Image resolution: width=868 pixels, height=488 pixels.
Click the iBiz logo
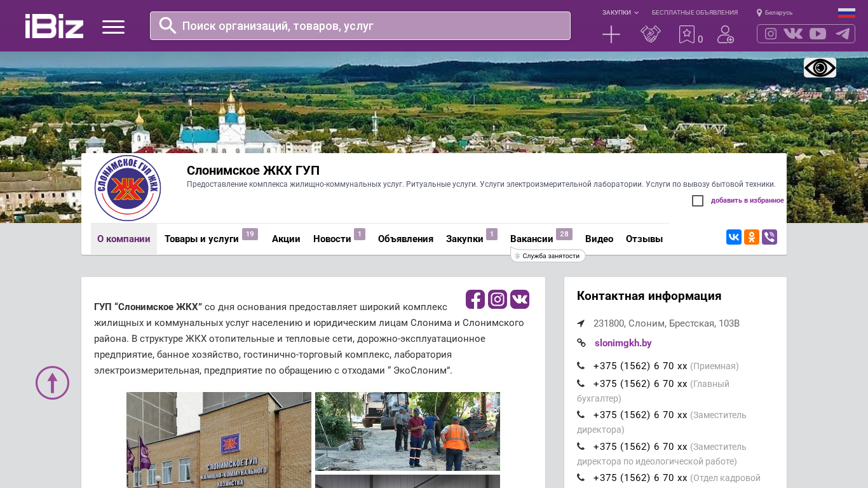click(54, 26)
